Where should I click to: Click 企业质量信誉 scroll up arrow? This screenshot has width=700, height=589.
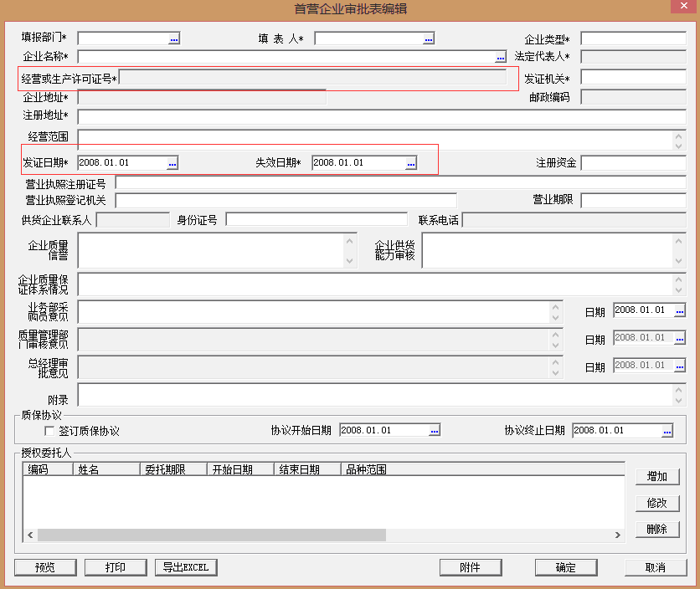pyautogui.click(x=349, y=241)
